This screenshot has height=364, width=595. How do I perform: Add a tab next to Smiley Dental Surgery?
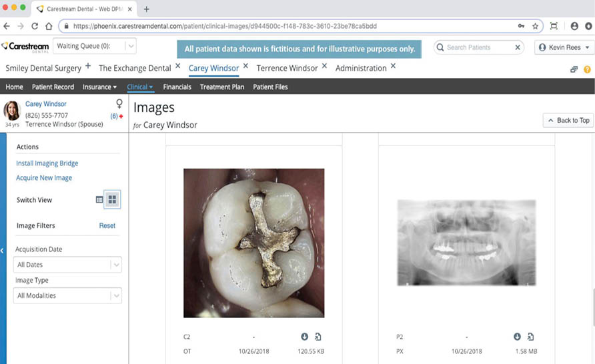[x=88, y=67]
